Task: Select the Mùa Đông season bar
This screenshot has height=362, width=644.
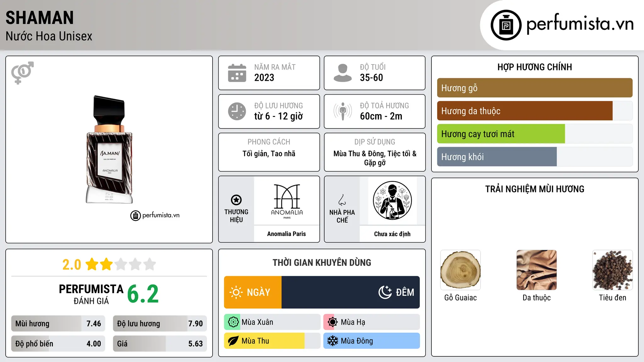Action: [x=371, y=341]
